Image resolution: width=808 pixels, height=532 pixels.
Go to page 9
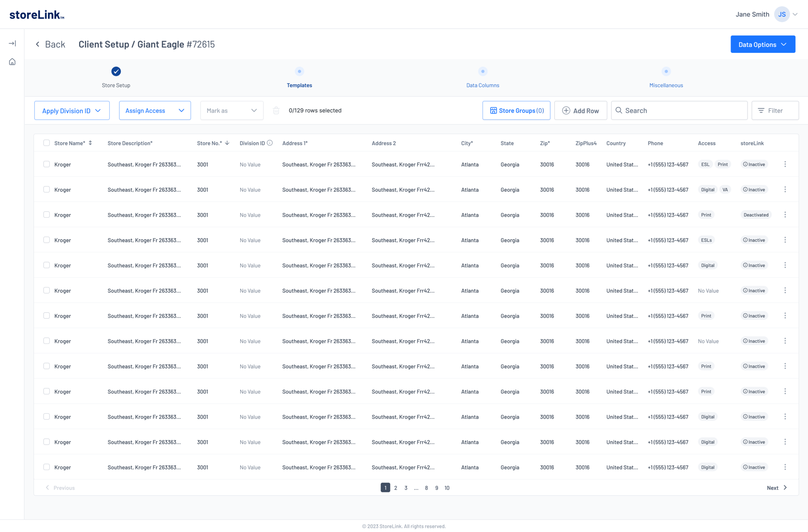click(x=437, y=488)
